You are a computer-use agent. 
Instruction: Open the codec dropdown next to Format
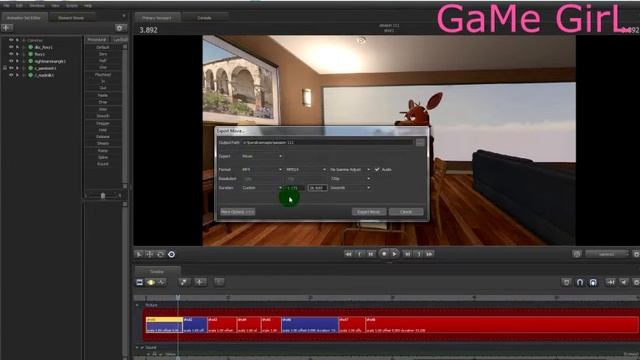(x=306, y=169)
